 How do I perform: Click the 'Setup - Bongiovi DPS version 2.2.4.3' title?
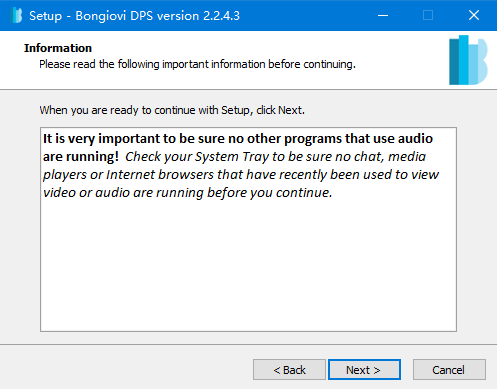pyautogui.click(x=134, y=16)
